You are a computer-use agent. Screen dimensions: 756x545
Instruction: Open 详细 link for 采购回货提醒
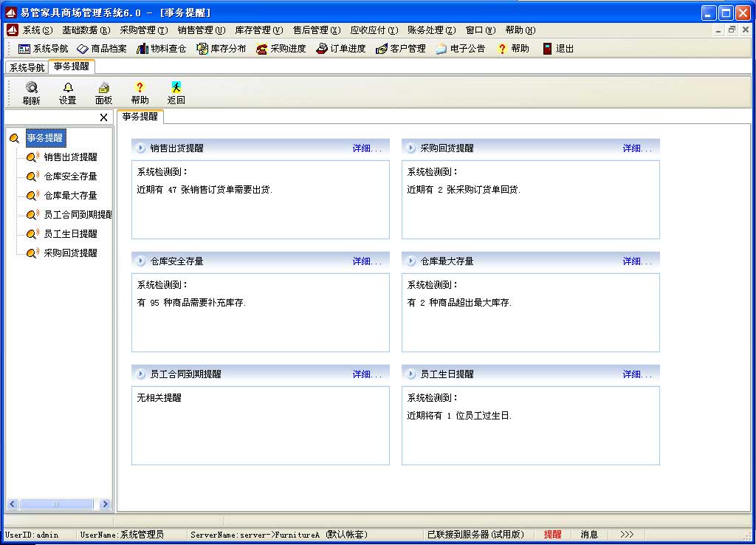[636, 148]
